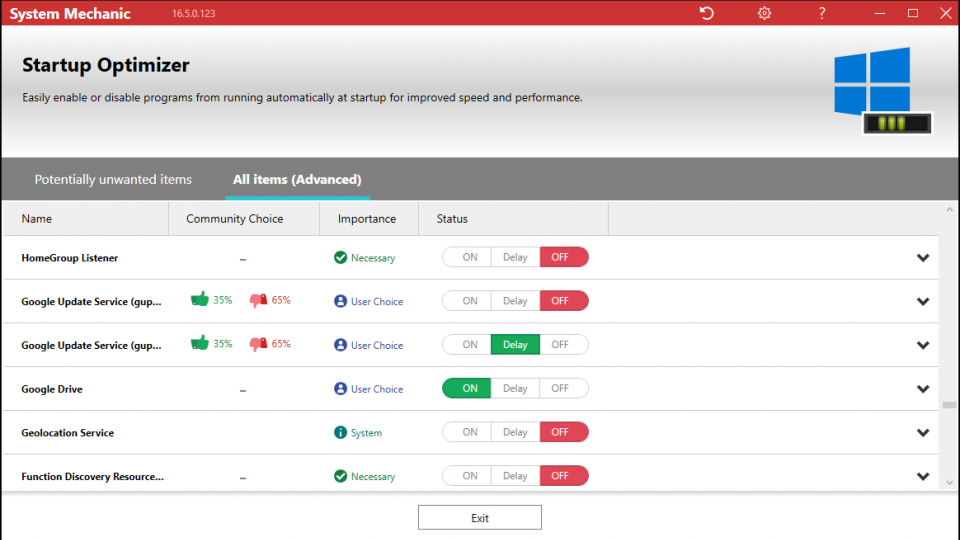Select the HomeGroup Listener row name
The image size is (960, 540).
tap(70, 258)
